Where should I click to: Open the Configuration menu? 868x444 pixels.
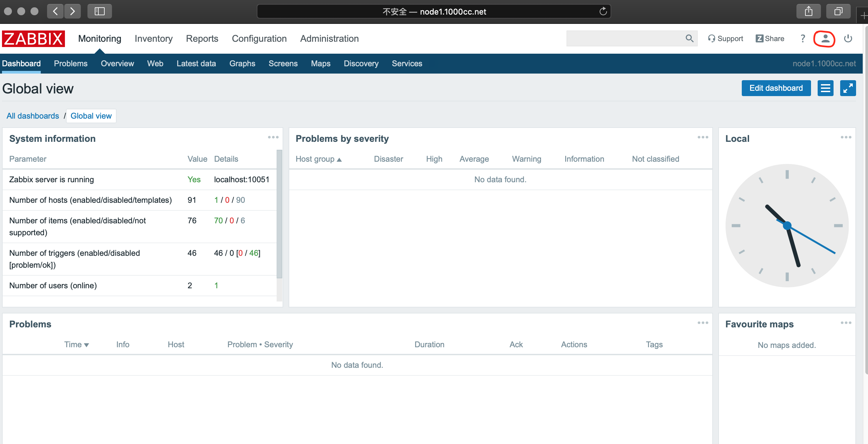[259, 39]
